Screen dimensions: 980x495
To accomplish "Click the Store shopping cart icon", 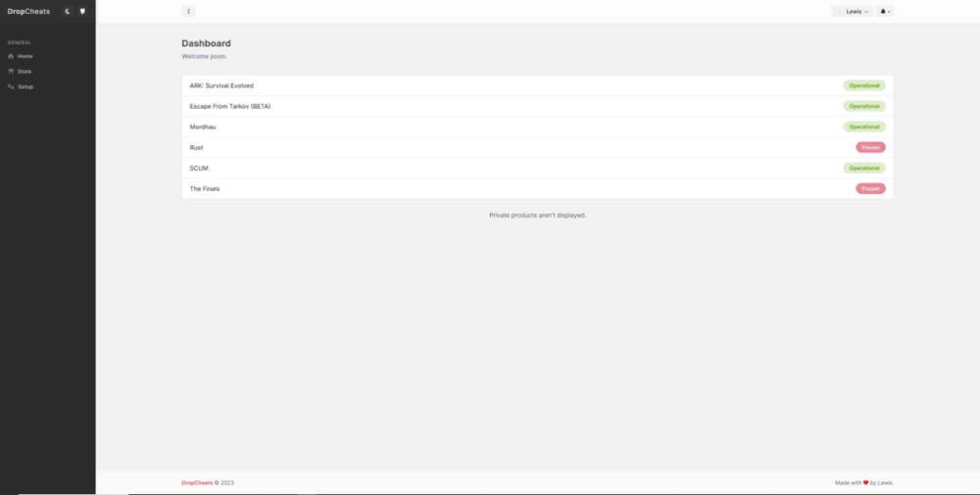I will [11, 72].
